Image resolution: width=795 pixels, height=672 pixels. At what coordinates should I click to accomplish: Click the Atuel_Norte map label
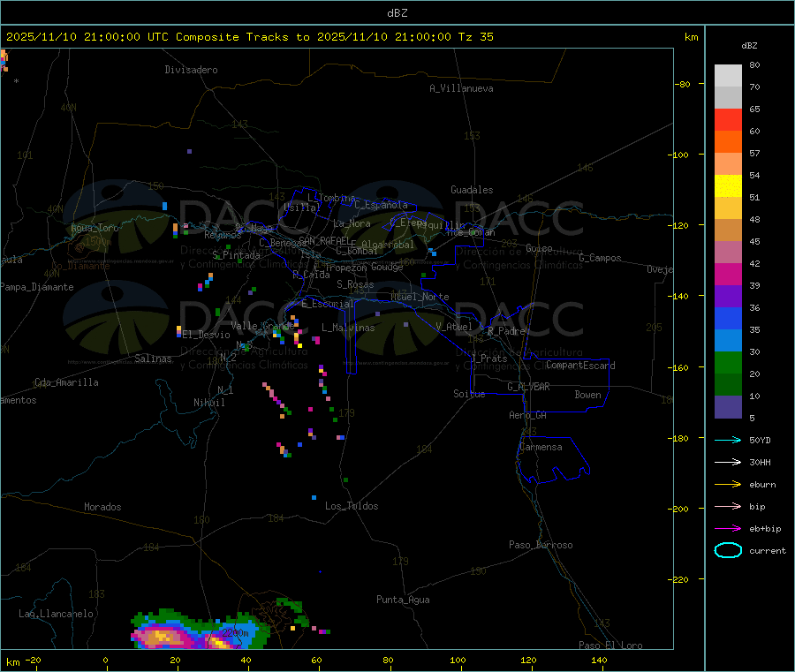420,297
